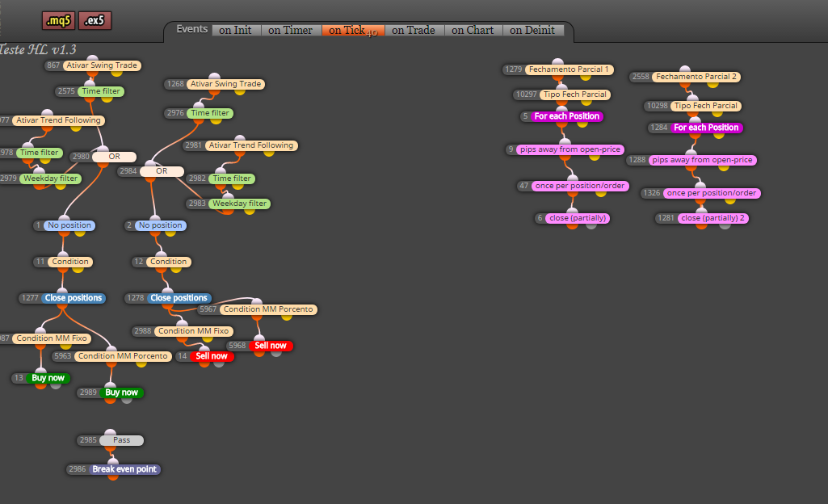Screen dimensions: 828x504
Task: Open the on Chart tab
Action: click(473, 30)
